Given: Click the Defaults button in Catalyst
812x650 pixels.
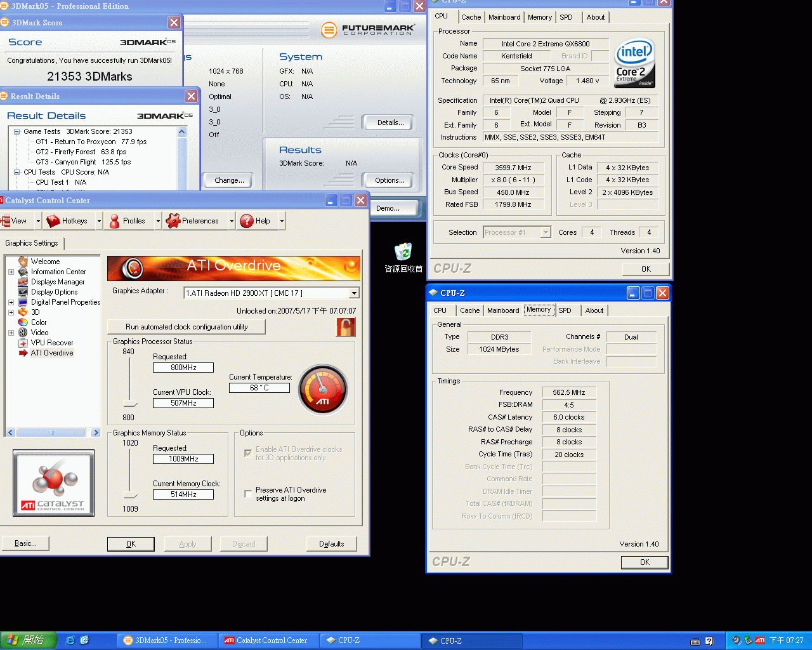Looking at the screenshot, I should point(331,544).
